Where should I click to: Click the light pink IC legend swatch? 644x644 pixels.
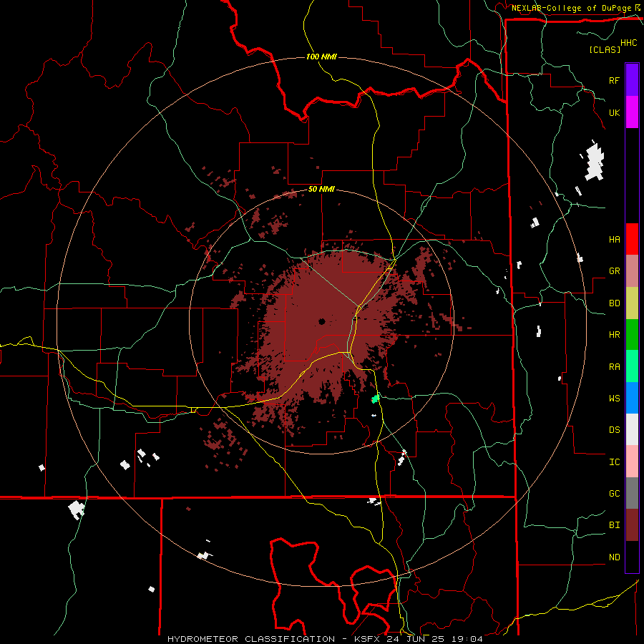632,462
